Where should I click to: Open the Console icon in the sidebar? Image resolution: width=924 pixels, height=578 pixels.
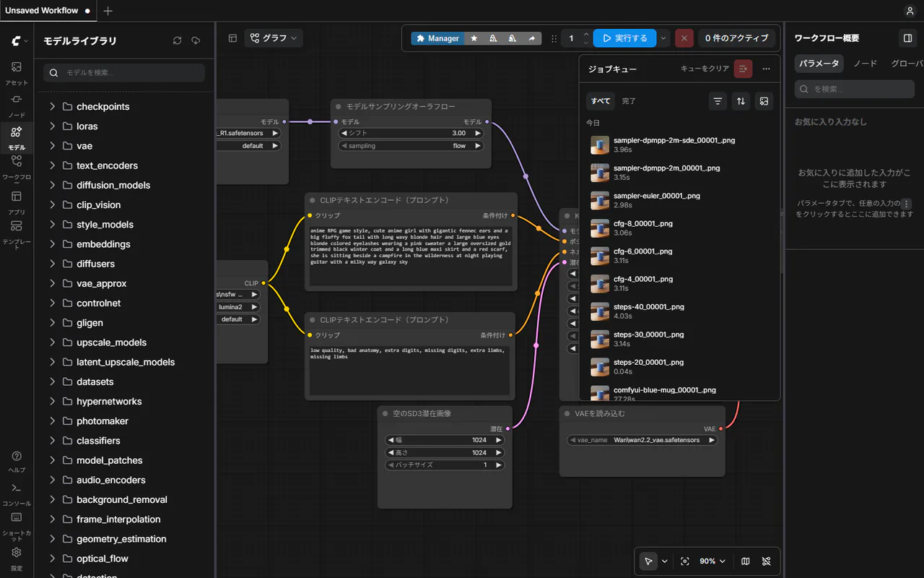pyautogui.click(x=17, y=493)
